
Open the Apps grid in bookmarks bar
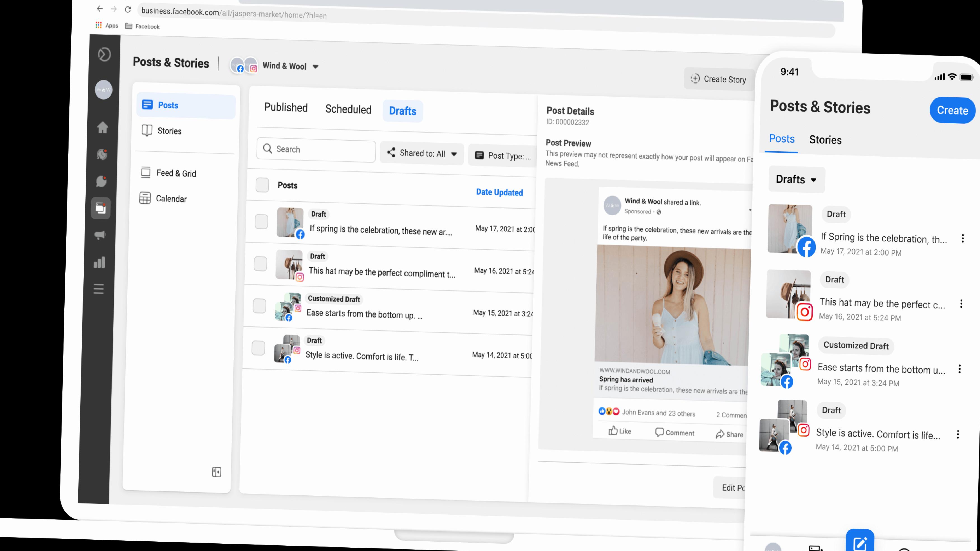coord(107,25)
